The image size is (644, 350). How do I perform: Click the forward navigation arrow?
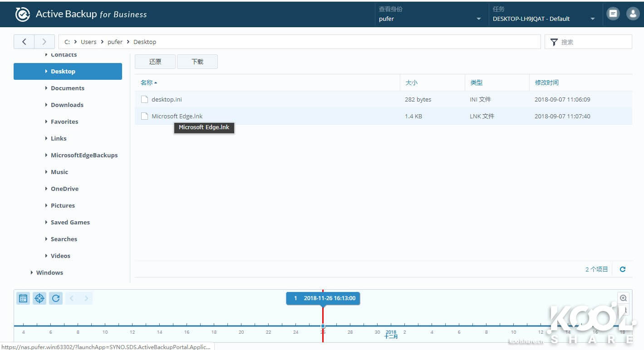(44, 42)
